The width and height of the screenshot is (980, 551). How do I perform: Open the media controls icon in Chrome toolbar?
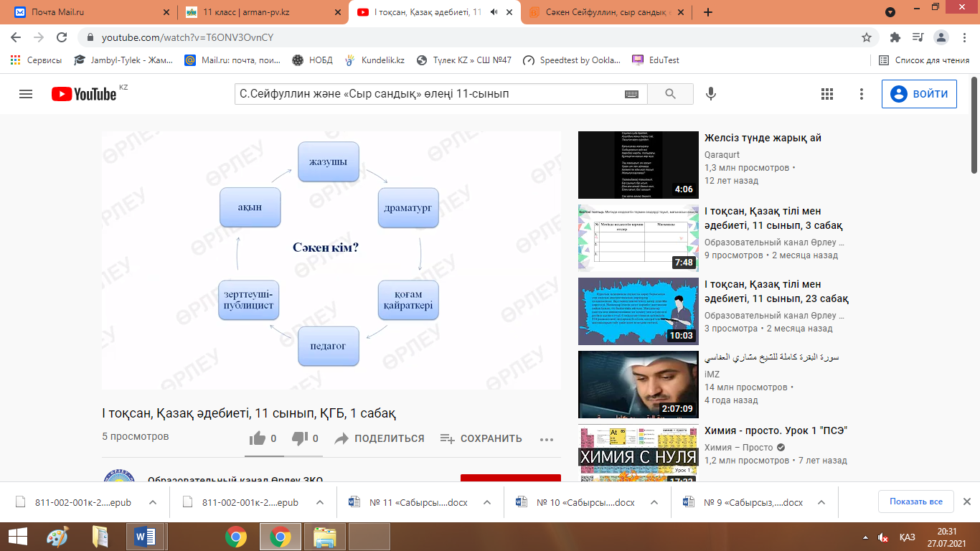[918, 37]
